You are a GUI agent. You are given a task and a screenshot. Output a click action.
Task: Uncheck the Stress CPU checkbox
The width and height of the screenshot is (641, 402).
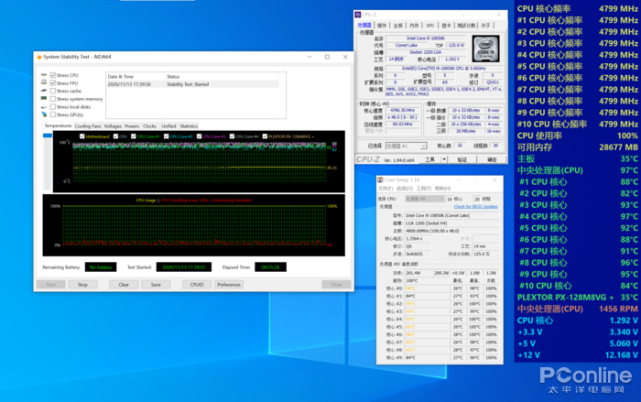[53, 75]
